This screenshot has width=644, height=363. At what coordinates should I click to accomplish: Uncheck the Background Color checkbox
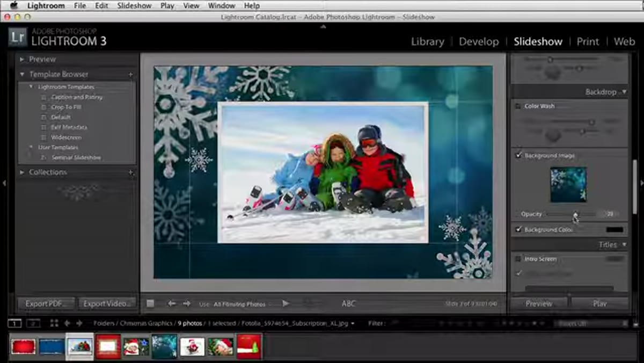coord(518,229)
